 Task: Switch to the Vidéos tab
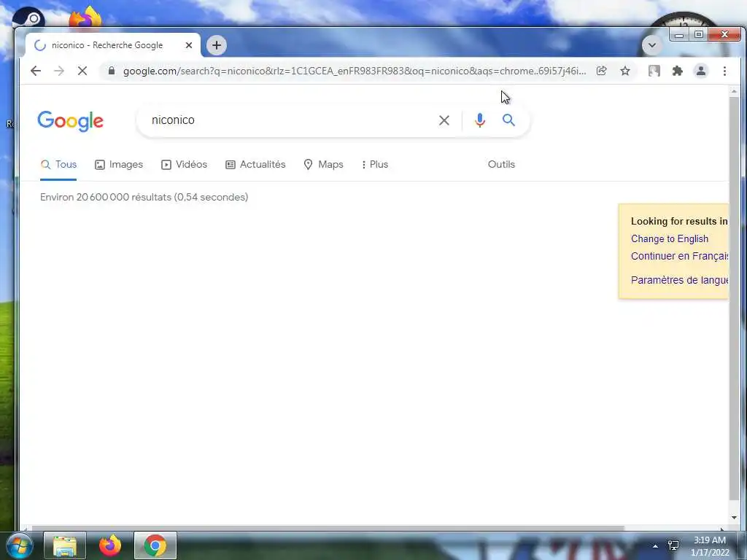tap(184, 165)
